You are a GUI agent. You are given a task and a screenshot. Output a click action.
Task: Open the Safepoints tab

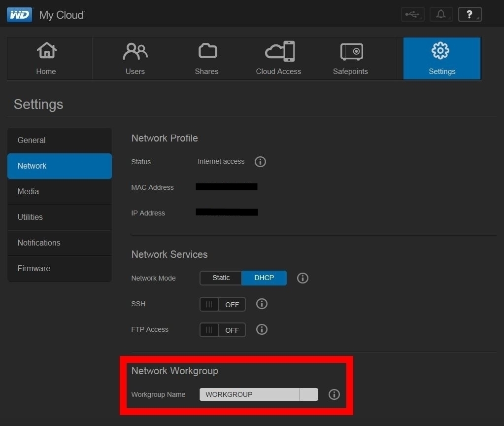(x=350, y=59)
